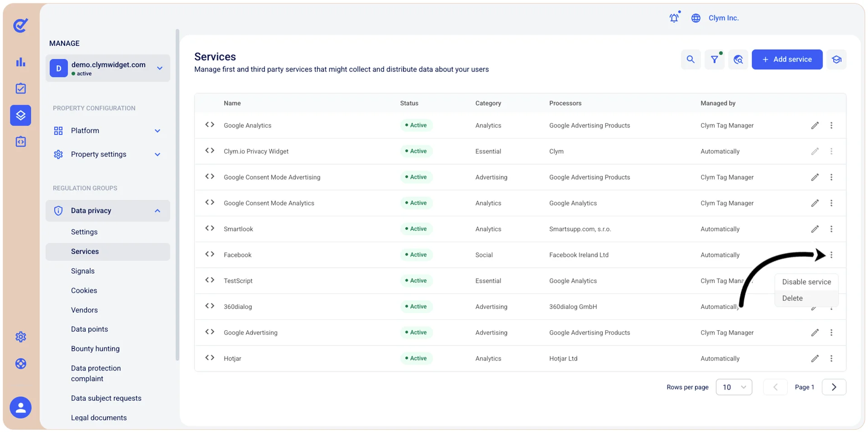Image resolution: width=868 pixels, height=432 pixels.
Task: Open notifications bell icon
Action: (x=674, y=18)
